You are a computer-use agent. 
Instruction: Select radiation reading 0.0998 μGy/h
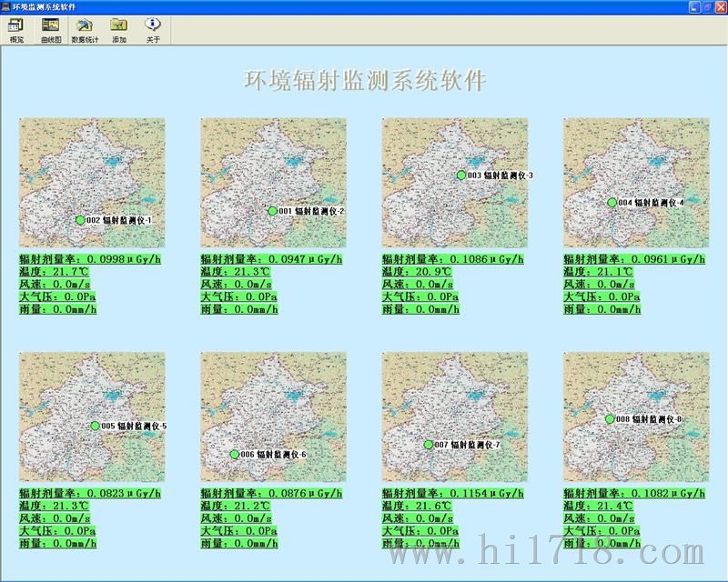[x=90, y=259]
